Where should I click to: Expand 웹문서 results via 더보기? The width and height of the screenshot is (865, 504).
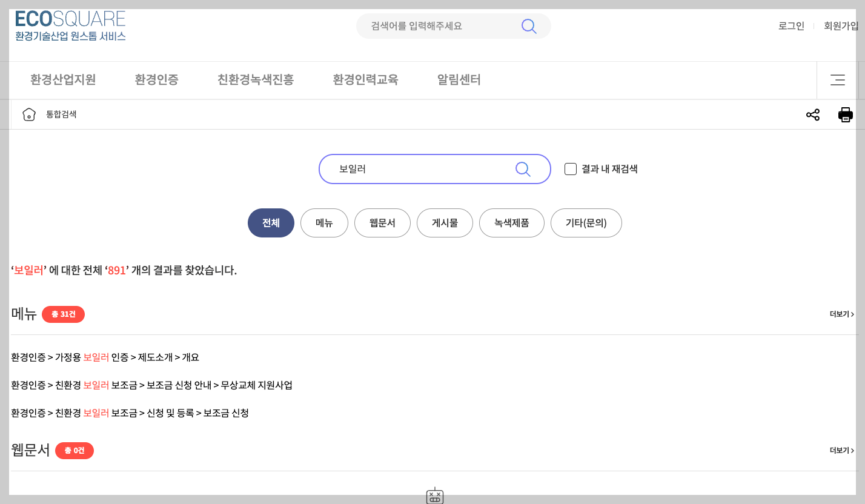tap(841, 450)
